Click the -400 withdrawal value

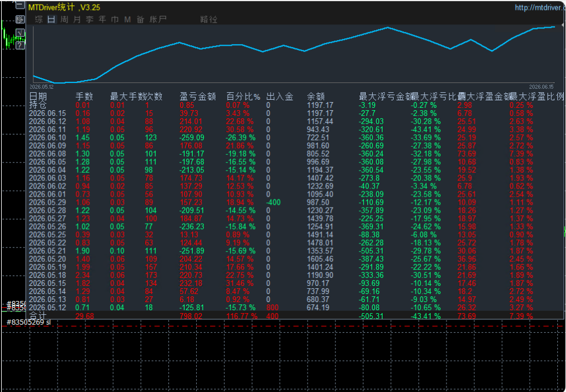(x=273, y=202)
